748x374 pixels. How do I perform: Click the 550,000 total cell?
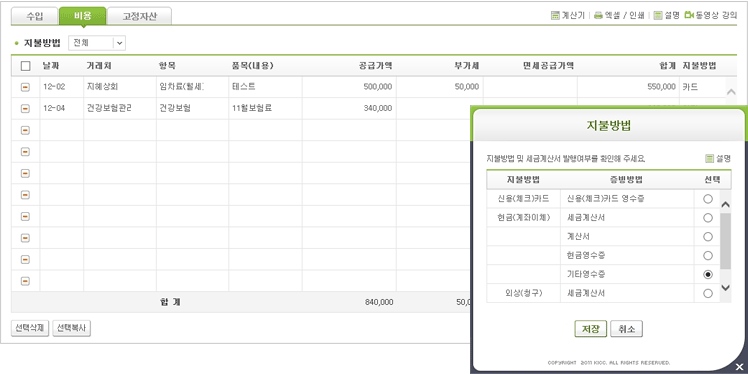click(627, 87)
